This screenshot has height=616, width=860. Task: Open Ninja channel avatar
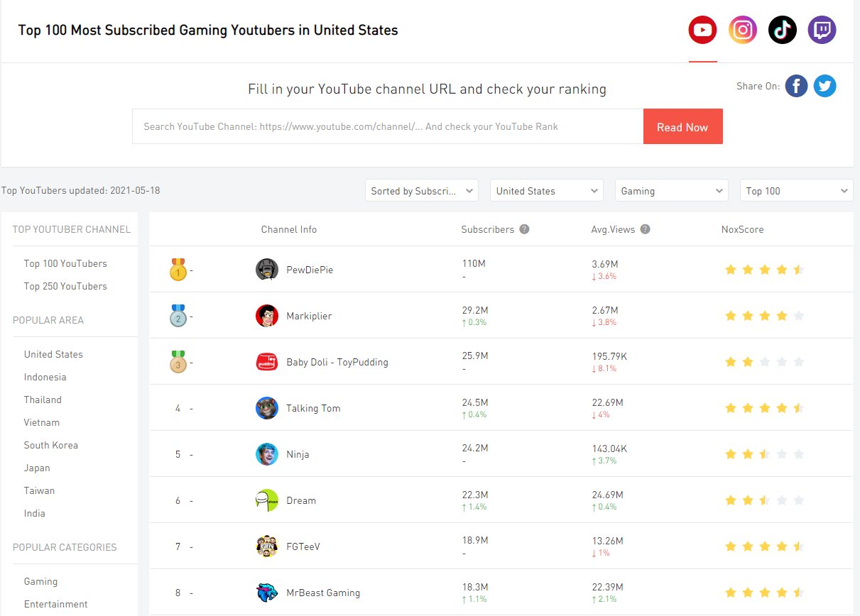(266, 454)
